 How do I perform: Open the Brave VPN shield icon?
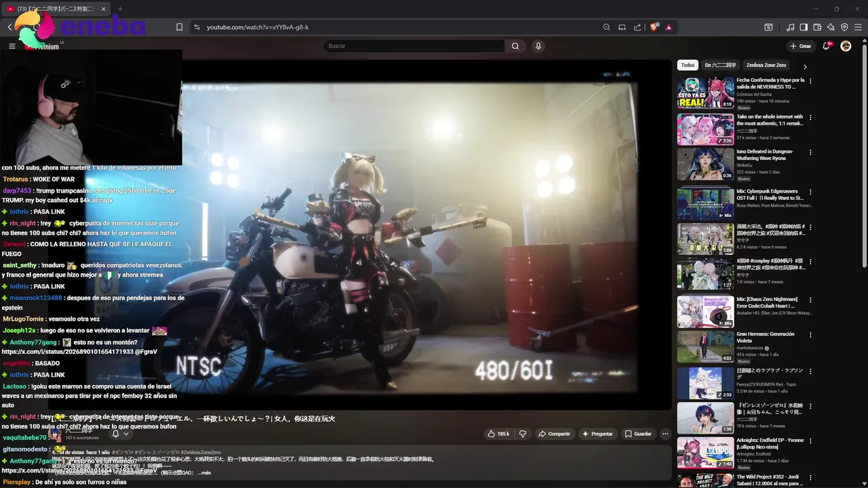844,27
